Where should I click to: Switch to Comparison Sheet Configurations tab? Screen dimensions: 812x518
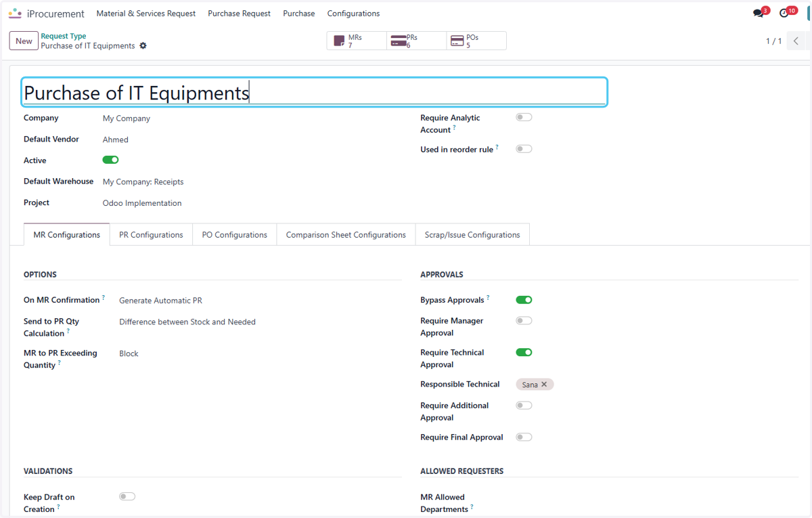point(346,235)
